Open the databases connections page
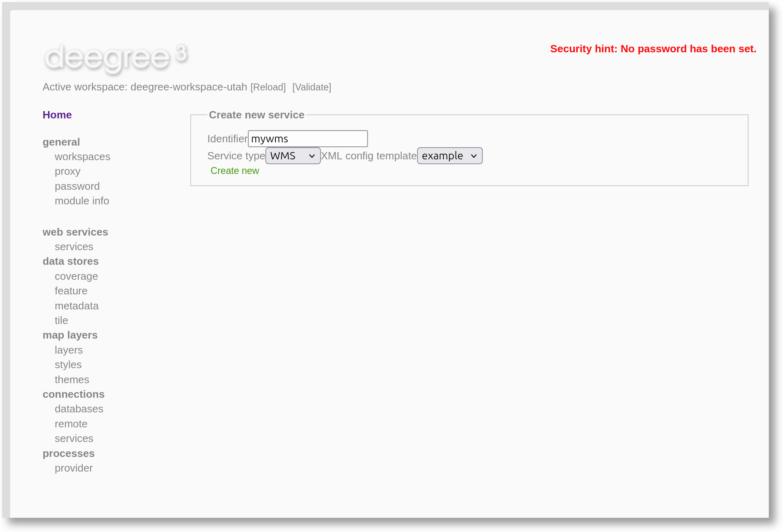This screenshot has height=532, width=783. tap(79, 409)
